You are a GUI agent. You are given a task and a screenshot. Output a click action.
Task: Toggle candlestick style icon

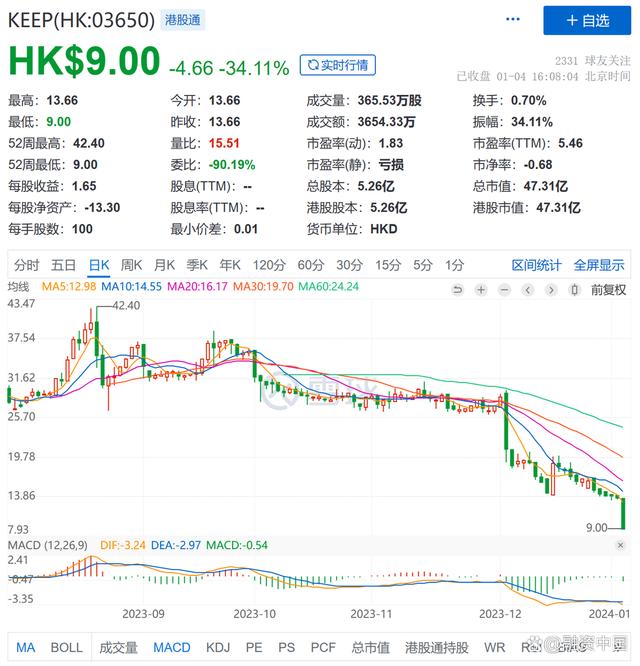[x=574, y=290]
